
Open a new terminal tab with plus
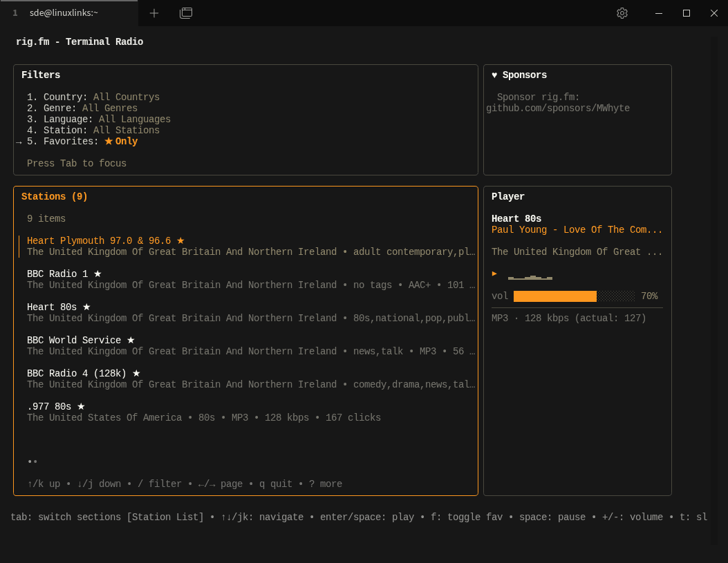154,13
